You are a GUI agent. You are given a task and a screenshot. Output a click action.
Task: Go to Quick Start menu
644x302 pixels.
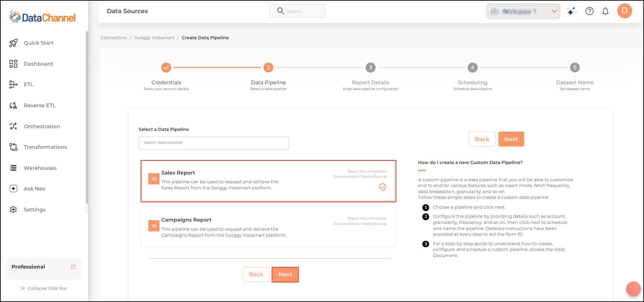pos(39,43)
